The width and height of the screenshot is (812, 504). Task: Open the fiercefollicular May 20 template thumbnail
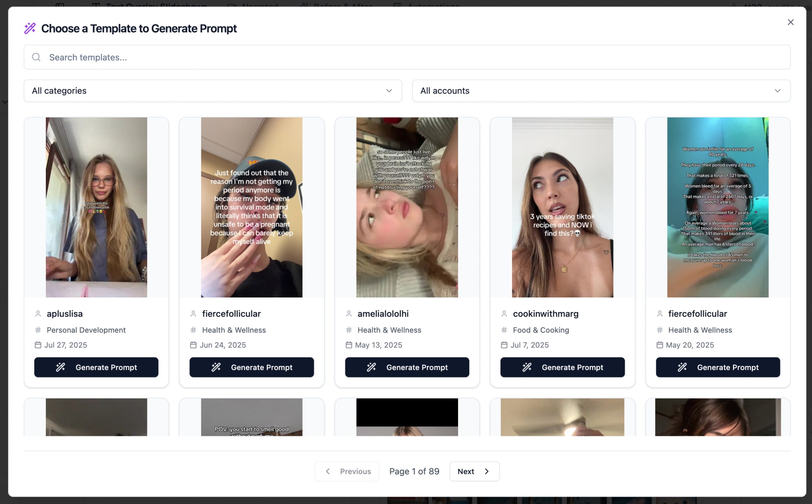click(x=718, y=207)
